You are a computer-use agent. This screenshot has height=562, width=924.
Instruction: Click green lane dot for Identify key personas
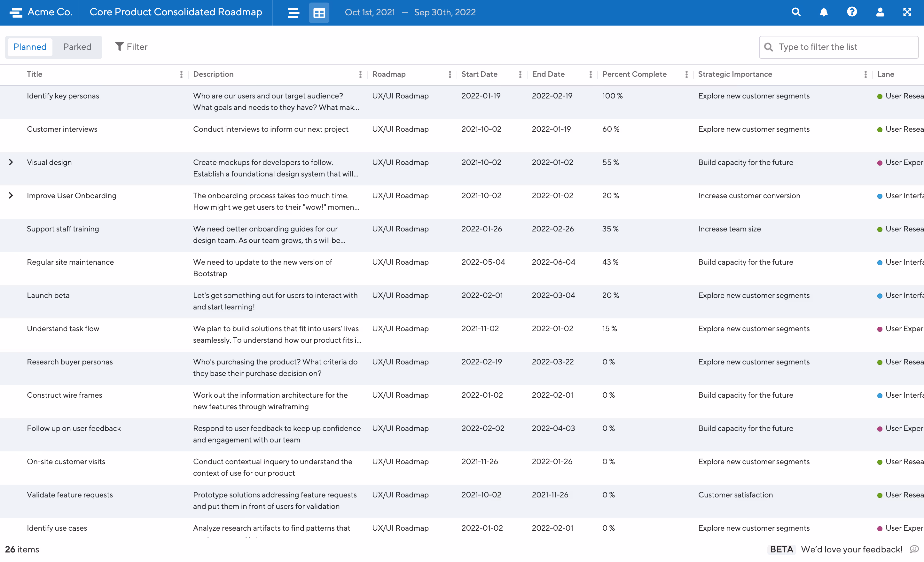(x=879, y=96)
